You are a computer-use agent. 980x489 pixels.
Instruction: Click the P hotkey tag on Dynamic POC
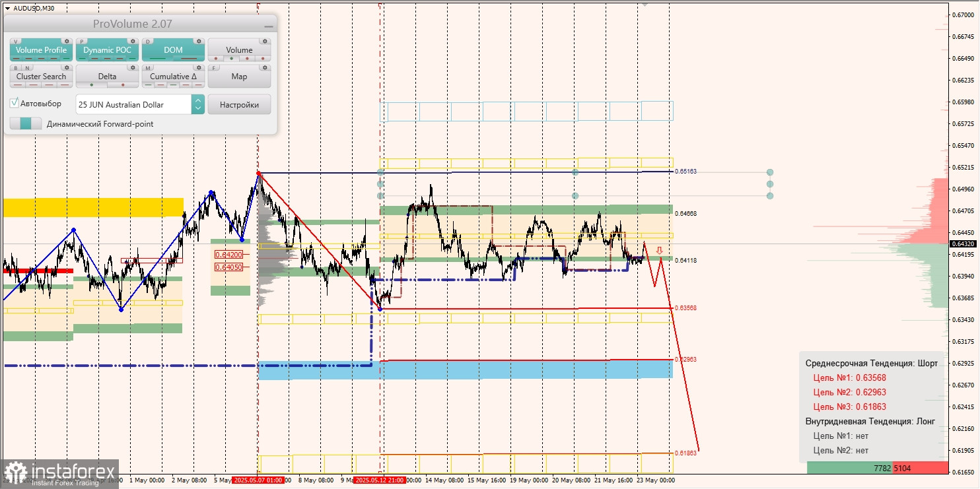click(x=81, y=42)
